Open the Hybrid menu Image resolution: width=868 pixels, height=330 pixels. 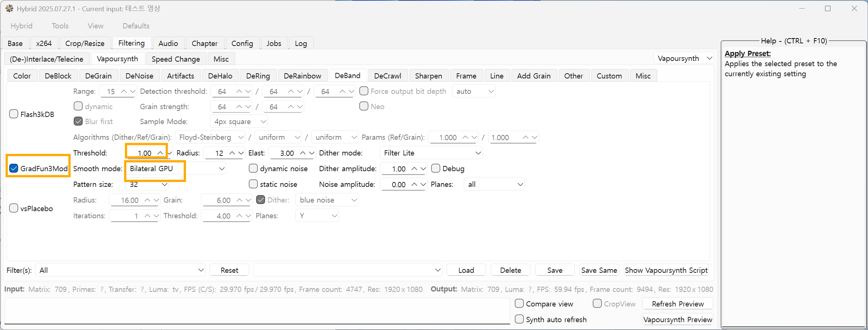click(21, 26)
